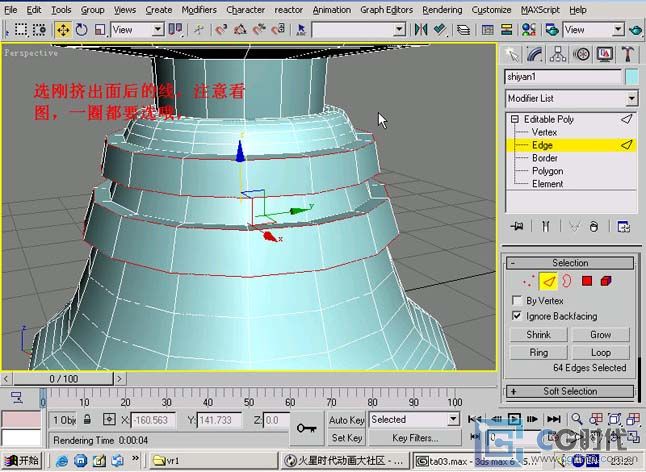Click the Play Animation button
Screen dimensions: 646x472
click(514, 419)
